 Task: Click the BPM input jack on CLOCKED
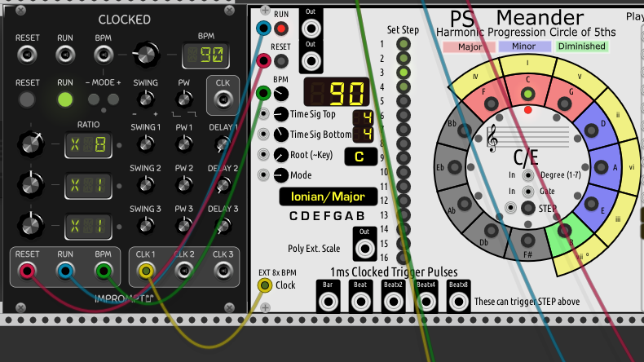tap(103, 55)
